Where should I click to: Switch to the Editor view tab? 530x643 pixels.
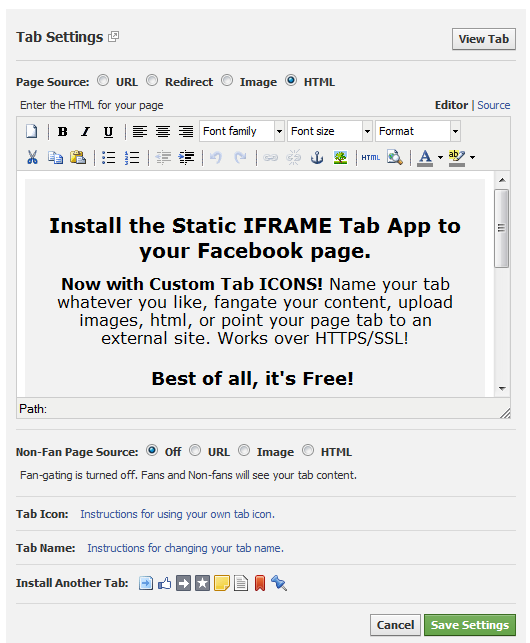tap(451, 105)
